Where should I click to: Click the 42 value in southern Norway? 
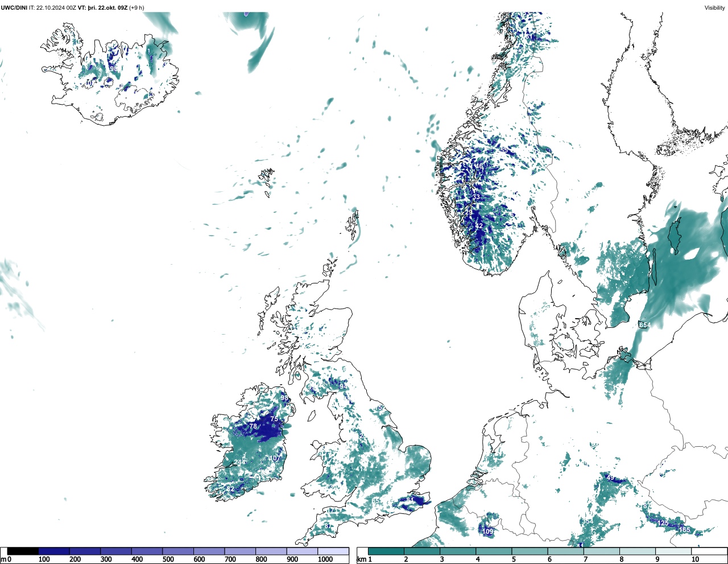coord(479,226)
